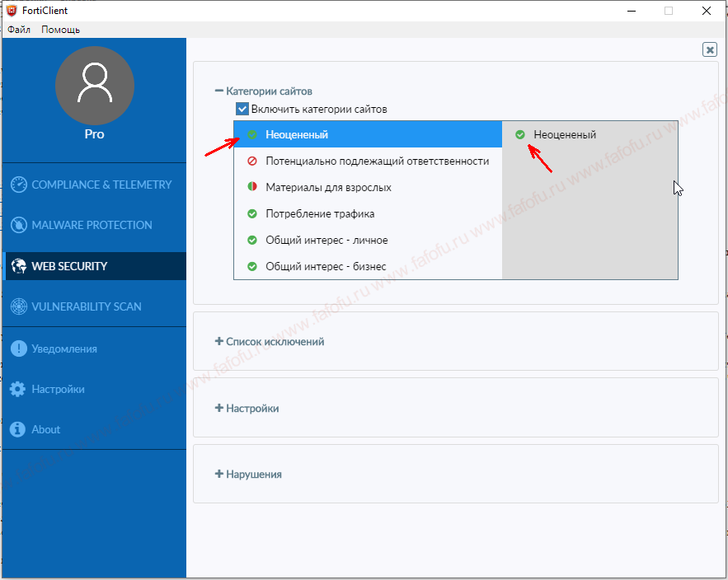
Task: Minimize the FortiClient window
Action: pos(632,11)
